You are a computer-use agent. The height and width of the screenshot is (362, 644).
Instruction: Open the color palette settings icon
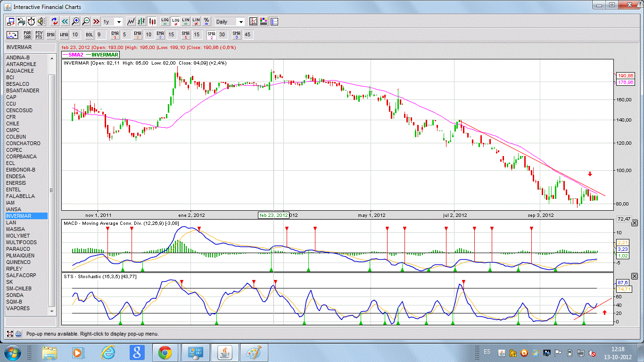[264, 22]
